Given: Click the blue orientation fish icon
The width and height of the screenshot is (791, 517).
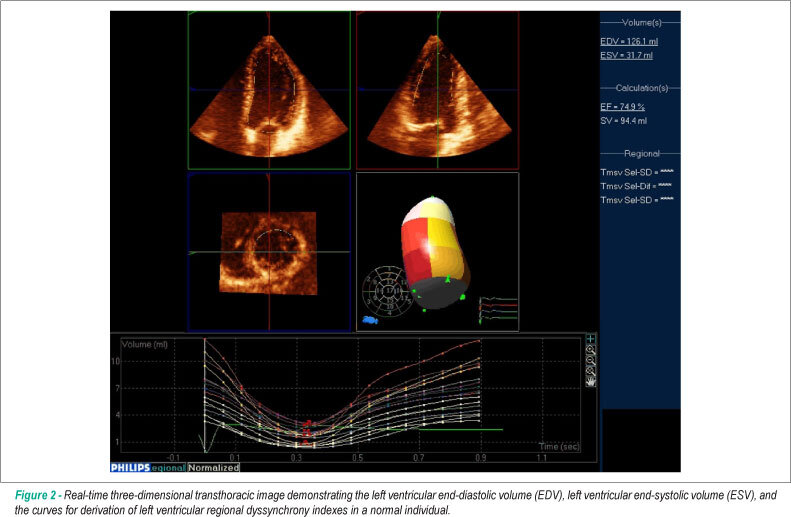Looking at the screenshot, I should pos(370,320).
